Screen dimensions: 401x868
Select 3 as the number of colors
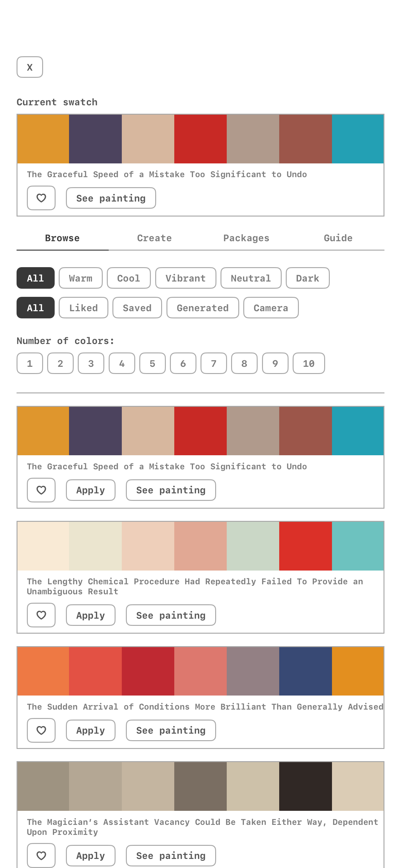point(91,363)
